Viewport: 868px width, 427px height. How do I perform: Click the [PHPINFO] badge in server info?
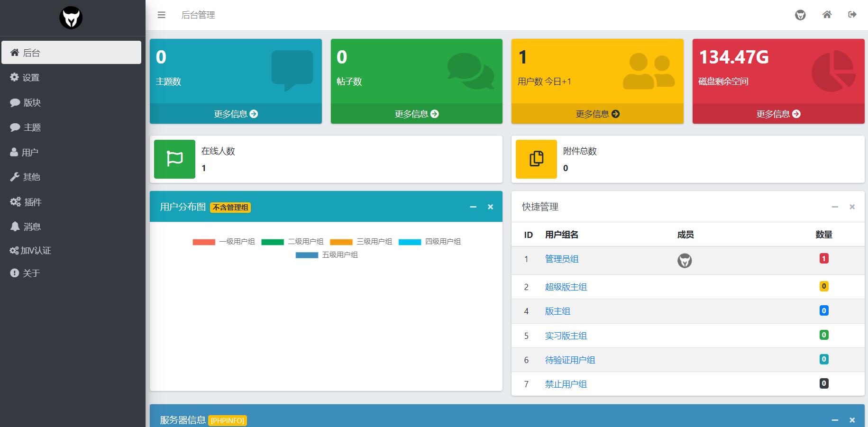227,420
